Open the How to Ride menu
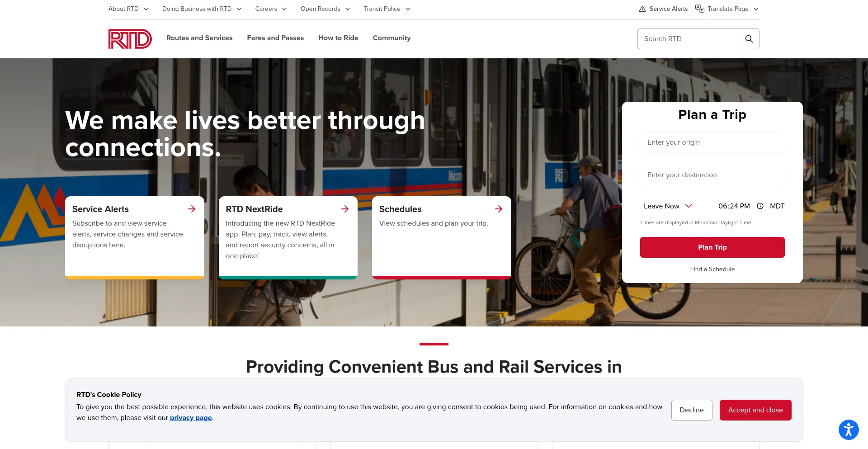 338,38
